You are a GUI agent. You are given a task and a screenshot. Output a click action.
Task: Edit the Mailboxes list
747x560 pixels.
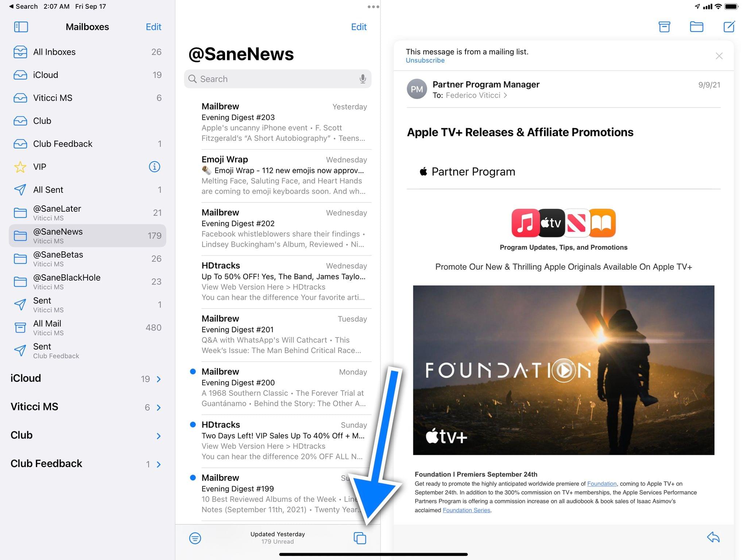click(154, 27)
